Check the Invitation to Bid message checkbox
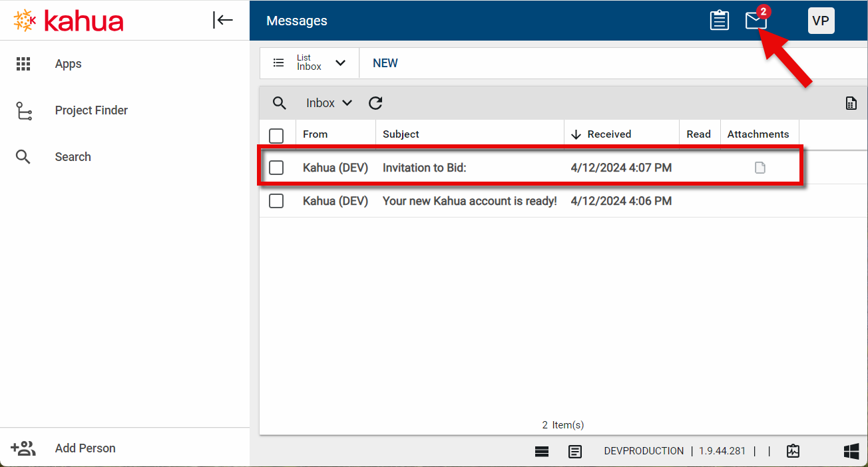Image resolution: width=868 pixels, height=467 pixels. pyautogui.click(x=276, y=168)
